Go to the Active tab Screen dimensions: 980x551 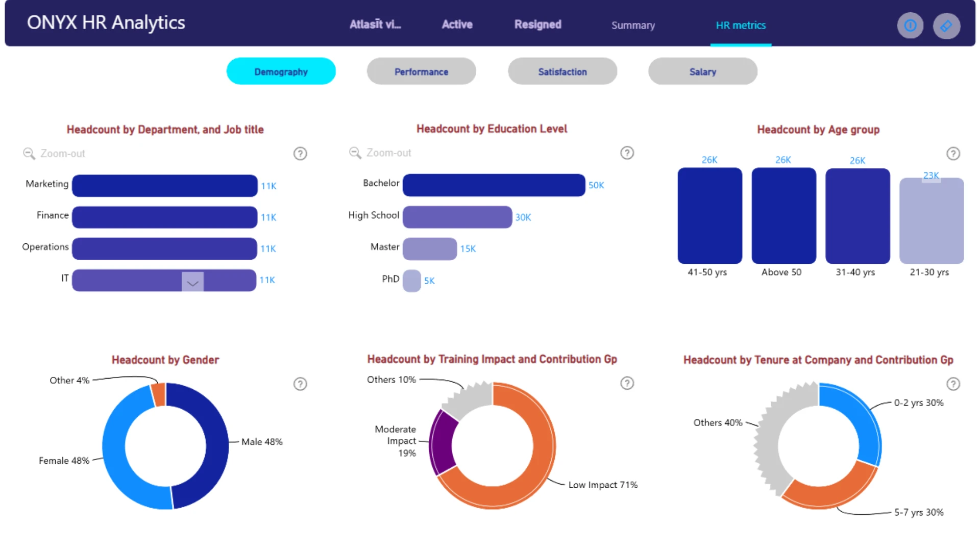click(x=457, y=24)
